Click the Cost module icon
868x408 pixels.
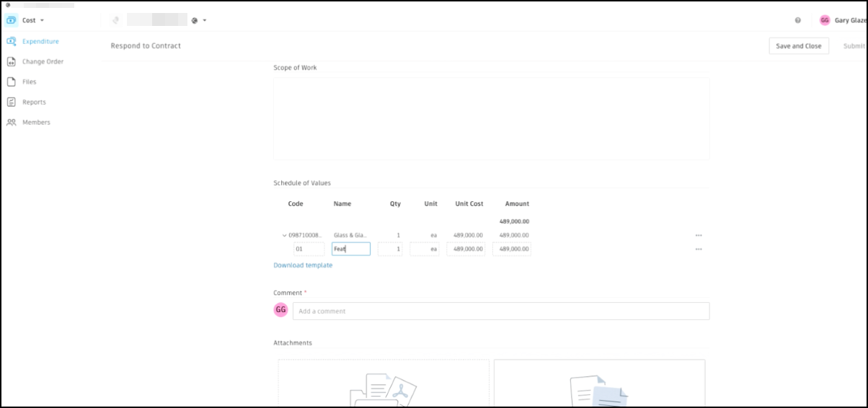click(12, 20)
